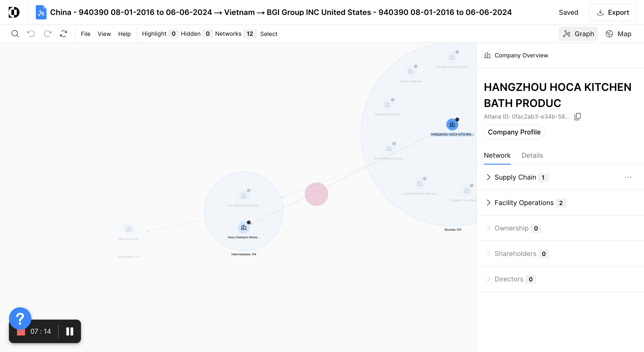Switch to Map view
This screenshot has width=644, height=352.
tap(619, 34)
